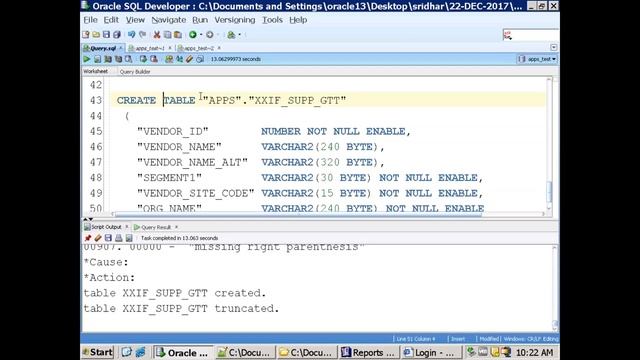Click the SQL History icon

(200, 59)
